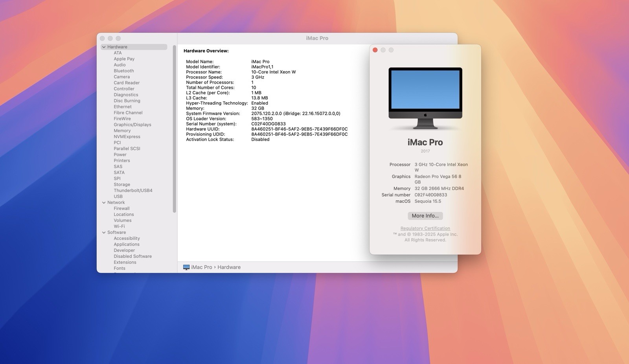Click the Activation Lock Status value Disabled
Image resolution: width=629 pixels, height=364 pixels.
pyautogui.click(x=260, y=140)
